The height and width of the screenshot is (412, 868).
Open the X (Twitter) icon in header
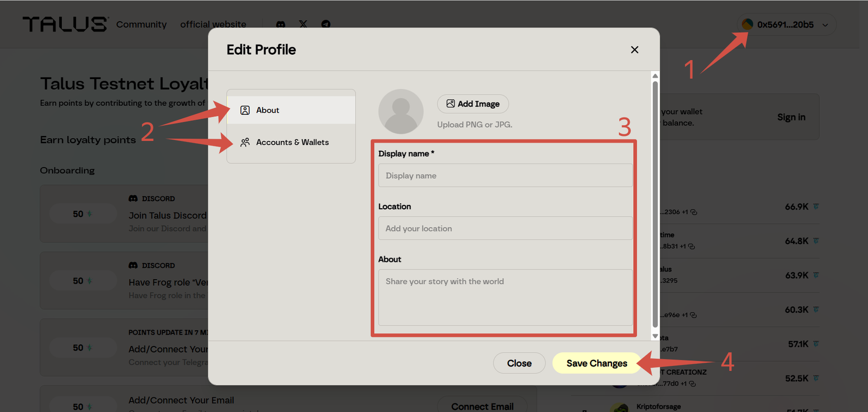pyautogui.click(x=303, y=24)
